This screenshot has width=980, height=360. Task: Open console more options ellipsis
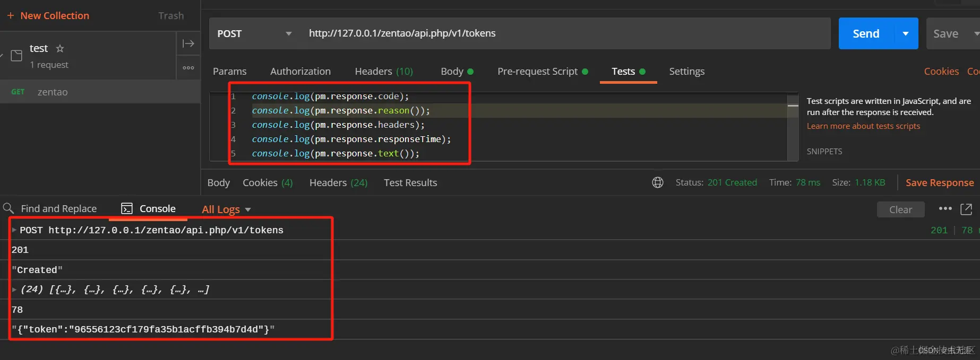(x=945, y=209)
